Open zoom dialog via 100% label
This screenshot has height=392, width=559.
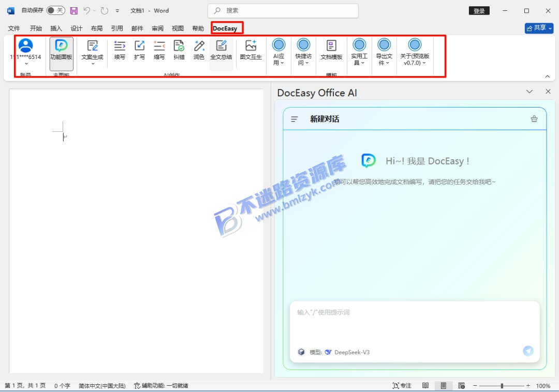click(x=543, y=386)
